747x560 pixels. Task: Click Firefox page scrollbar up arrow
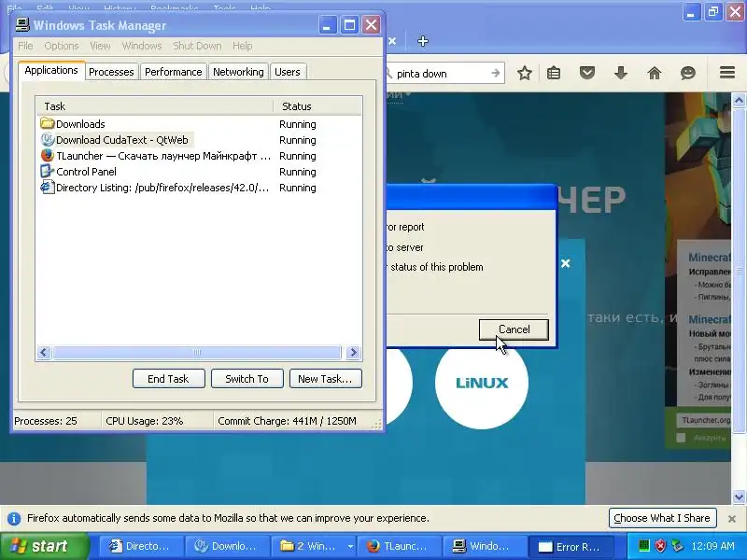[739, 100]
